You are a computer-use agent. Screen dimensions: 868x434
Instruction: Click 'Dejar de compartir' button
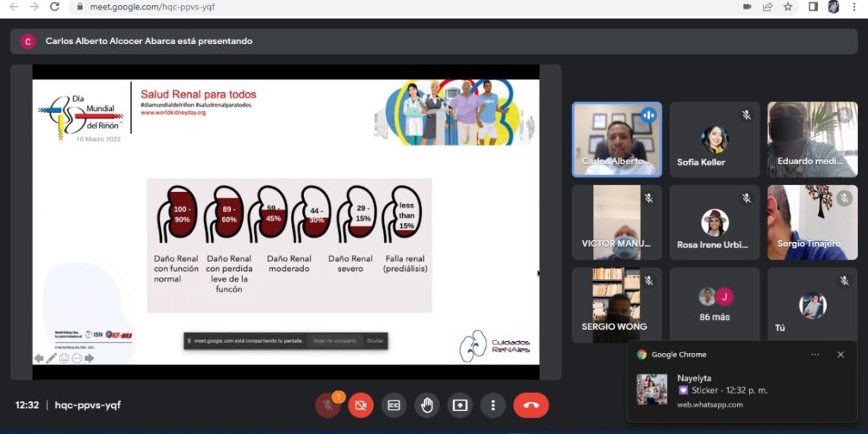(x=334, y=341)
